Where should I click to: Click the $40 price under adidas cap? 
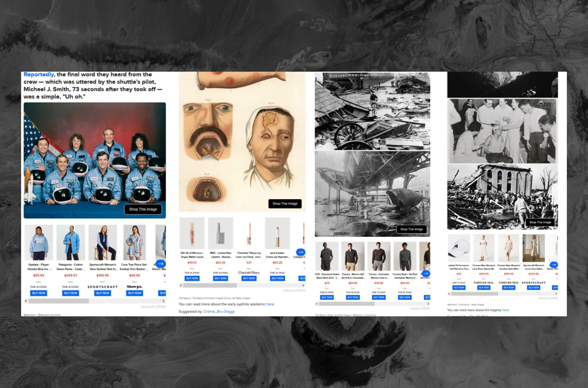459,274
